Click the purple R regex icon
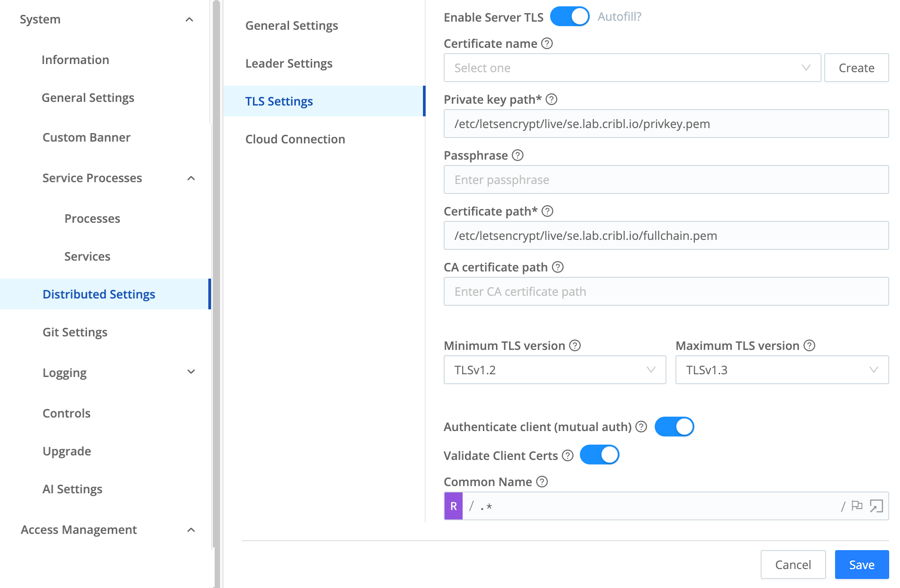Viewport: 900px width, 588px height. (454, 506)
